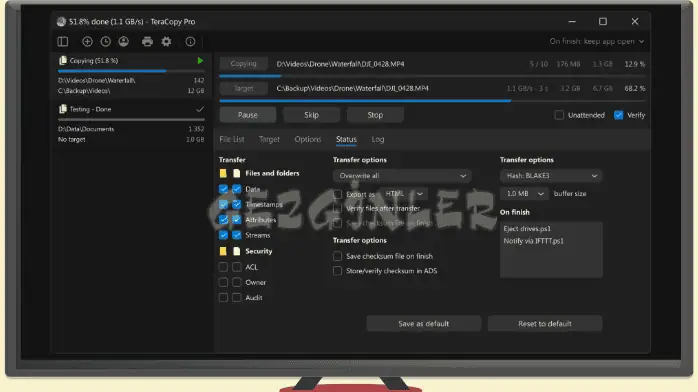Click the file icon beside Files and folders
Image resolution: width=698 pixels, height=392 pixels.
[x=237, y=173]
